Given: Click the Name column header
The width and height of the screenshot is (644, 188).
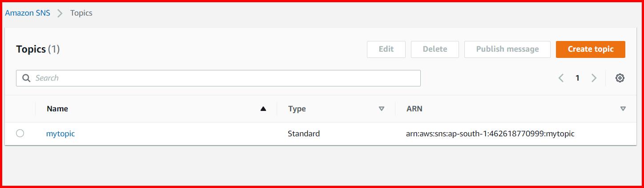Looking at the screenshot, I should (x=57, y=109).
